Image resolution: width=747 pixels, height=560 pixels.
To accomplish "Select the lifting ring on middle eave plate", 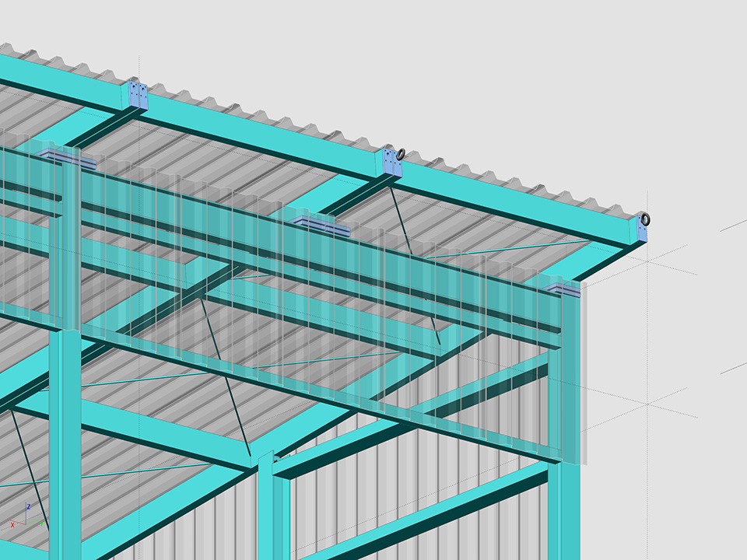I will click(x=401, y=154).
